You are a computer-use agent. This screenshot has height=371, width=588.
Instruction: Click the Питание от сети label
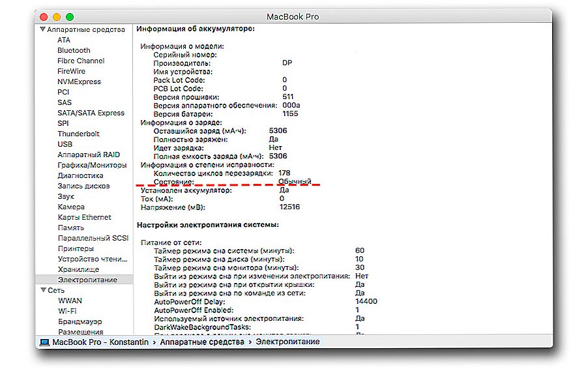click(171, 243)
